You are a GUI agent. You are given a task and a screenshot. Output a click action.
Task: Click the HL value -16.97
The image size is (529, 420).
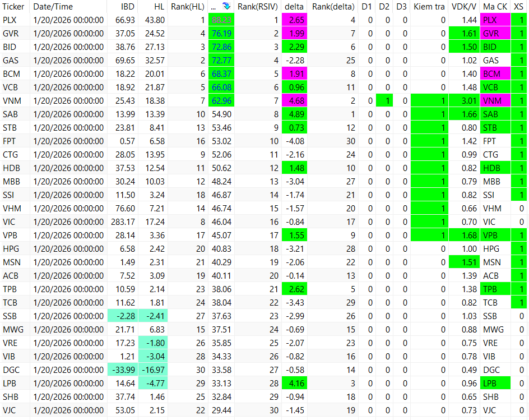[153, 370]
